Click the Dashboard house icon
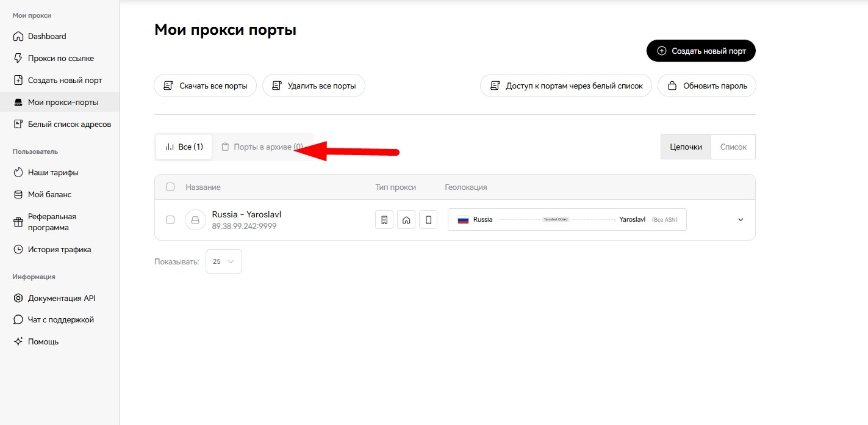Viewport: 868px width, 425px height. pos(18,36)
